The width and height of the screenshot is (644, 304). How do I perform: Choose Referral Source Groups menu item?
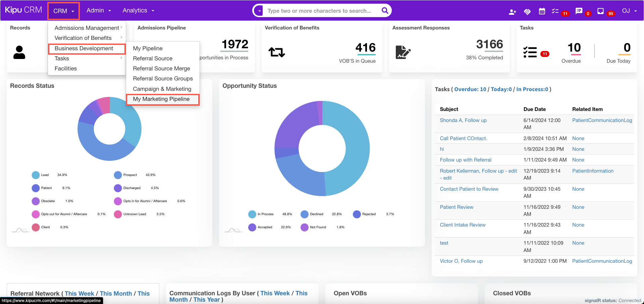click(x=163, y=79)
